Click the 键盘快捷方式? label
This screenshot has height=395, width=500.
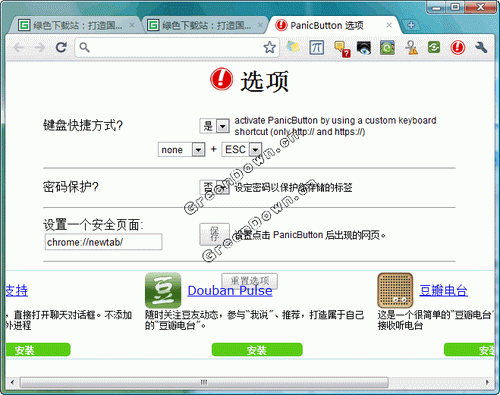[83, 126]
